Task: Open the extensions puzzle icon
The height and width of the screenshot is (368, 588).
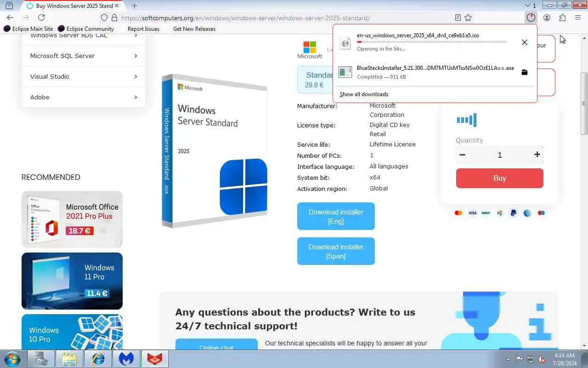Action: click(x=562, y=17)
